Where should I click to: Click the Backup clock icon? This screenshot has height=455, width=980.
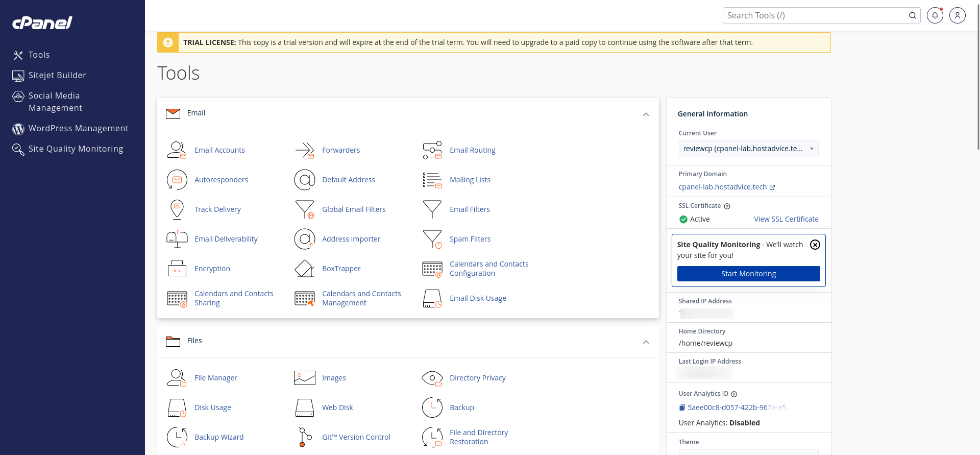pos(432,408)
